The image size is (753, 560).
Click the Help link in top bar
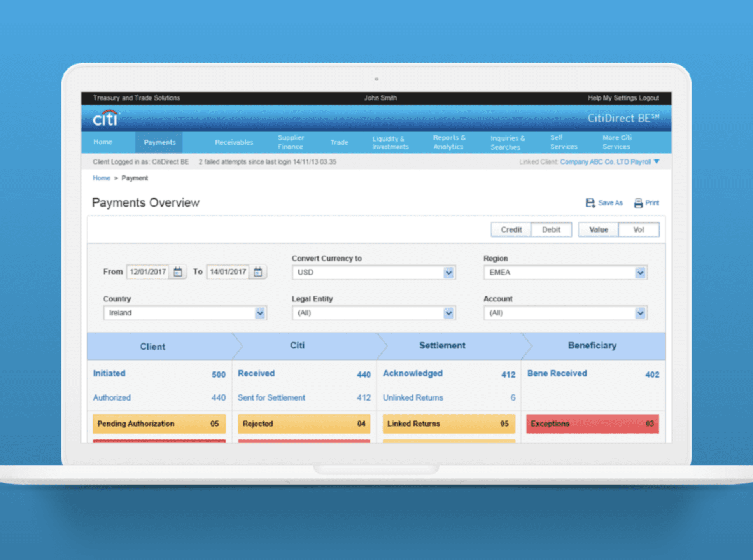594,98
